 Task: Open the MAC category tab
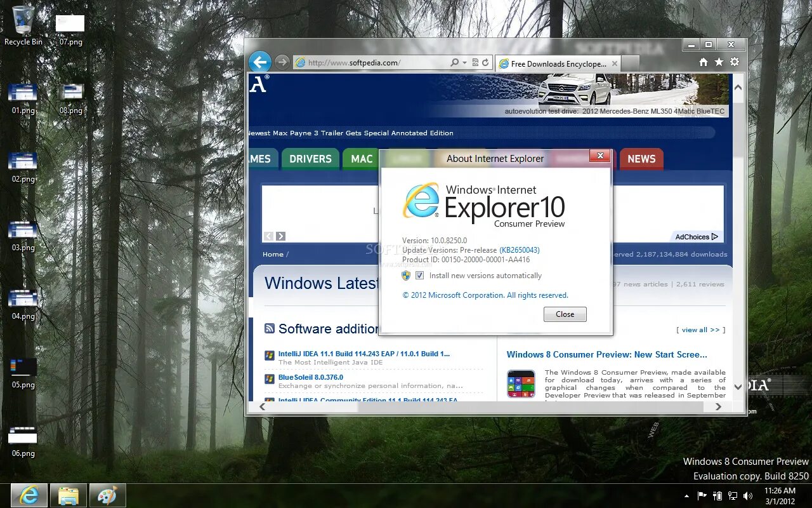tap(362, 159)
